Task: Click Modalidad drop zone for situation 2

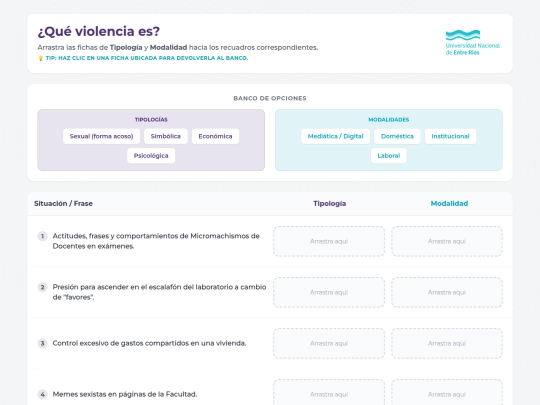Action: (x=447, y=292)
